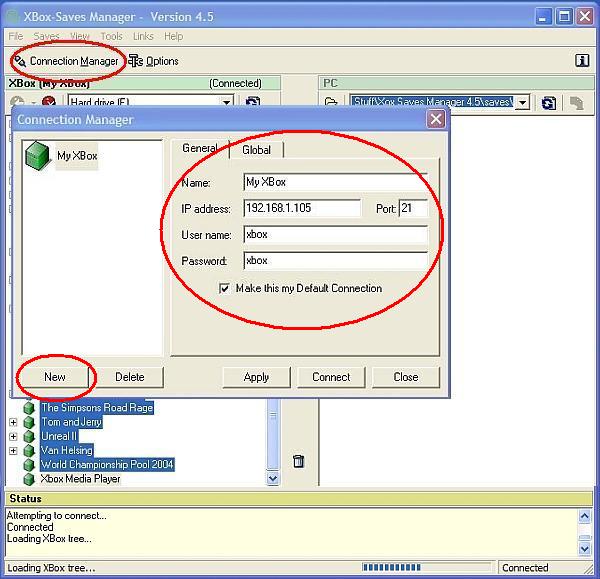Open the Help menu

coord(173,36)
